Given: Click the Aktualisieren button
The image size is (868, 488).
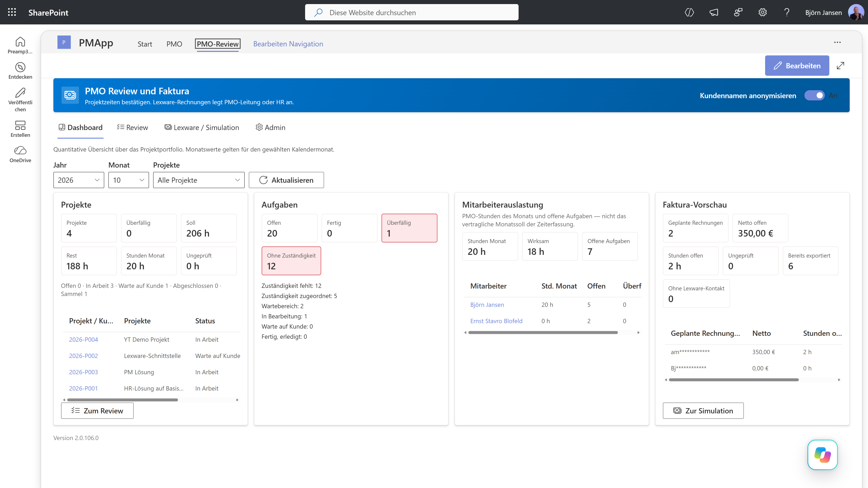Looking at the screenshot, I should [286, 180].
